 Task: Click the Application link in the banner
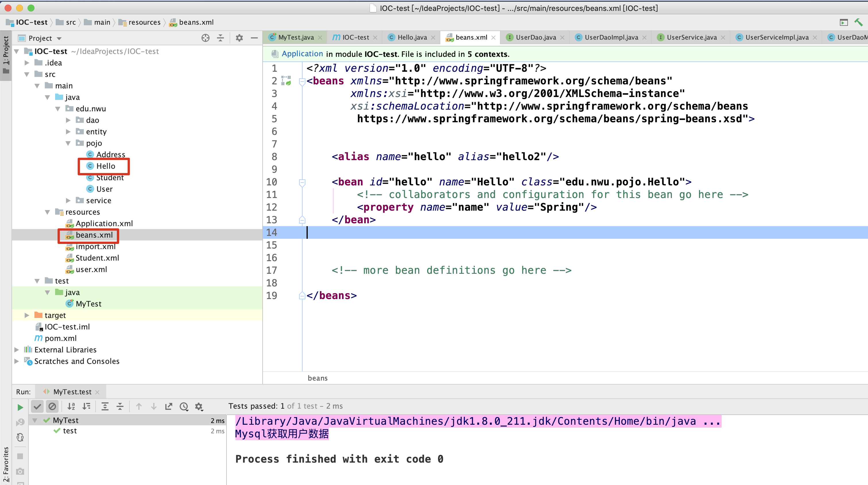pyautogui.click(x=302, y=54)
